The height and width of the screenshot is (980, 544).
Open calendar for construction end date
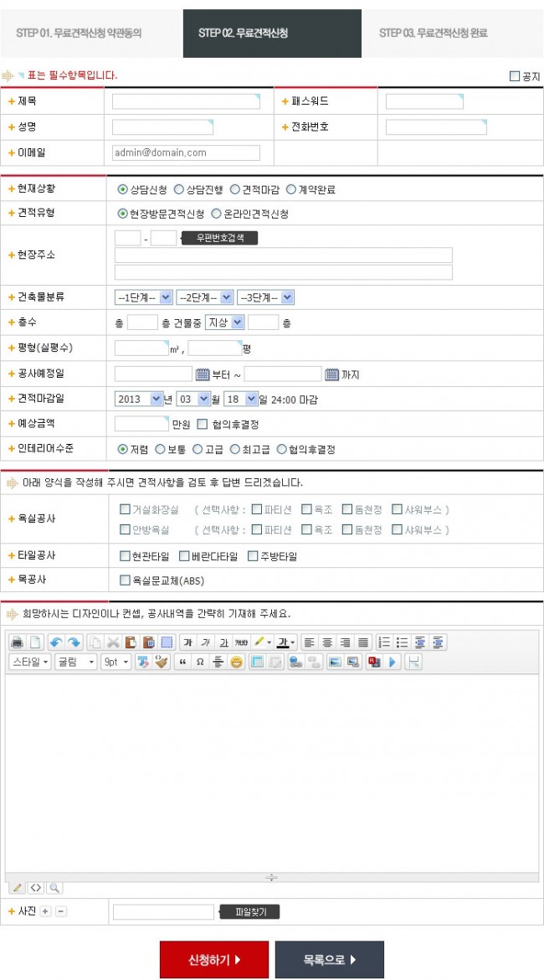click(331, 374)
